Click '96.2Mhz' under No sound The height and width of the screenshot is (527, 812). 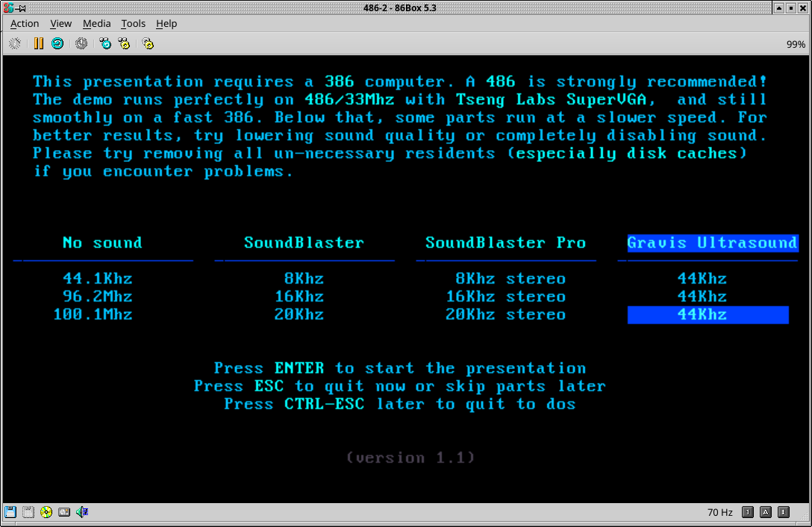coord(97,296)
